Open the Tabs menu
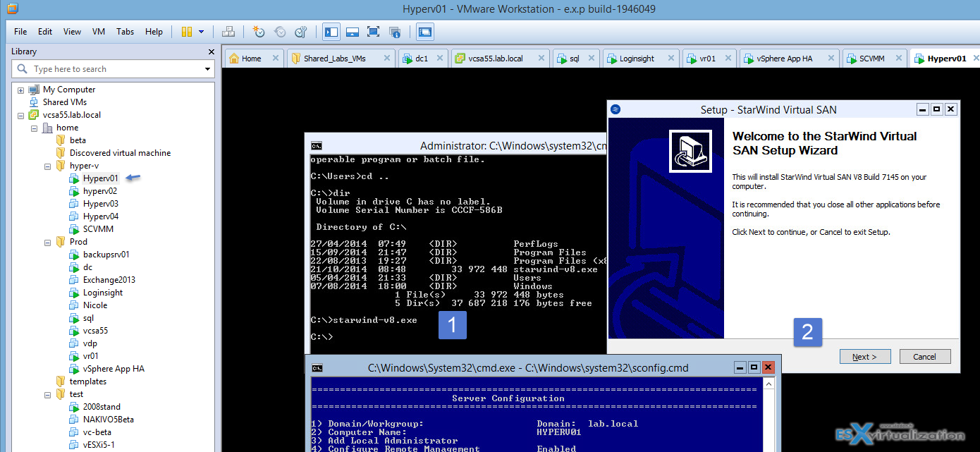 point(125,32)
